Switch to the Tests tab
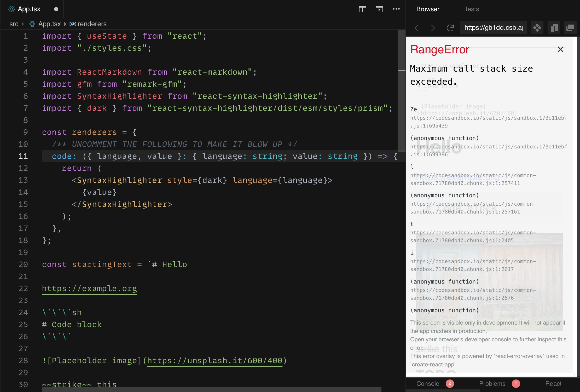580x392 pixels. [x=471, y=9]
